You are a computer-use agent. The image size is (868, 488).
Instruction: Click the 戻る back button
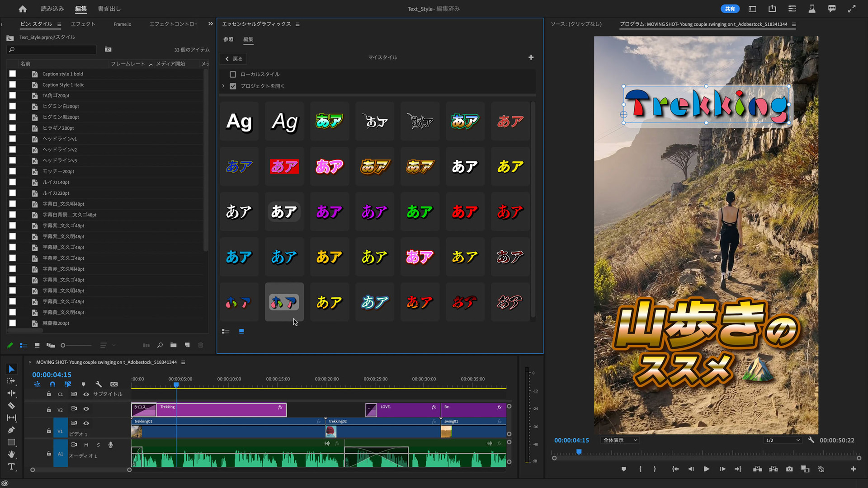(x=234, y=59)
